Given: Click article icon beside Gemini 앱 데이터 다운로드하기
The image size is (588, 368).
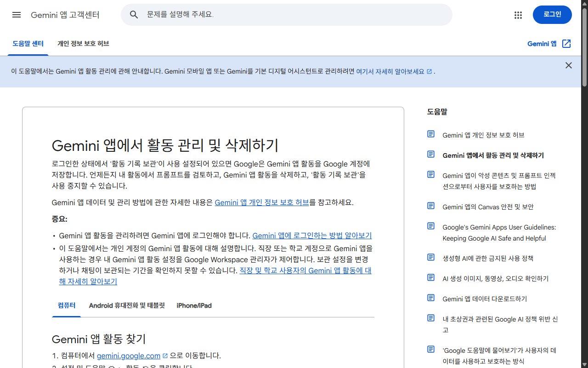Looking at the screenshot, I should (431, 298).
